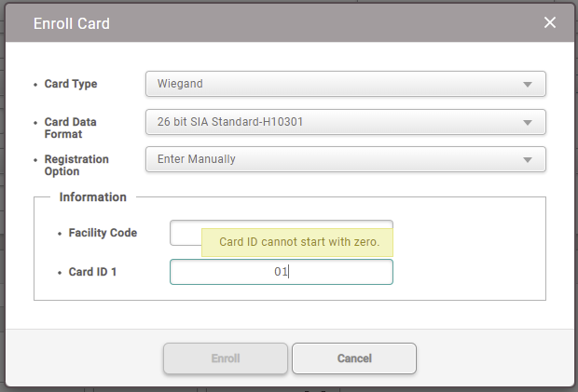Viewport: 578px width, 392px height.
Task: Click the Registration Option label
Action: tap(76, 165)
